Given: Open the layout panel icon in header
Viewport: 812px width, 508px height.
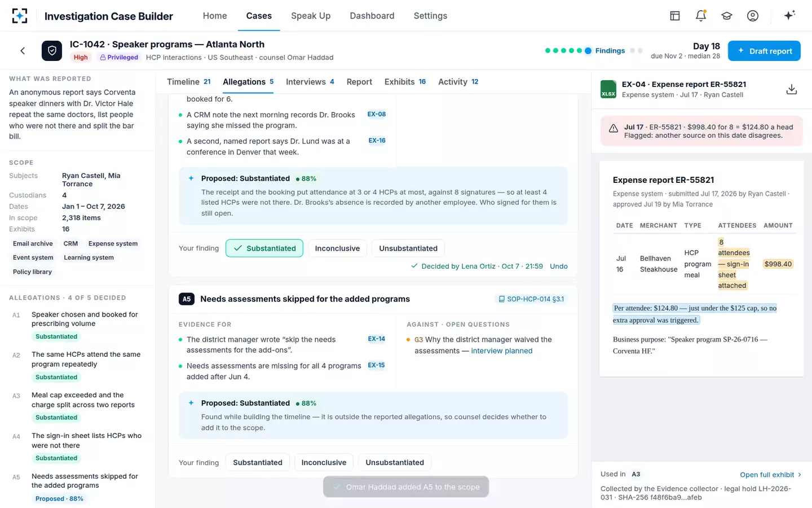Looking at the screenshot, I should [x=675, y=16].
